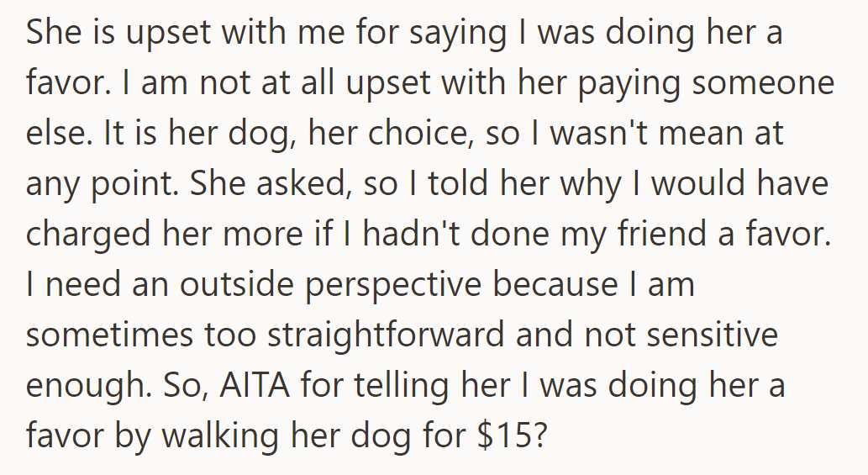Click the word "sensitive"
The height and width of the screenshot is (475, 868).
712,335
